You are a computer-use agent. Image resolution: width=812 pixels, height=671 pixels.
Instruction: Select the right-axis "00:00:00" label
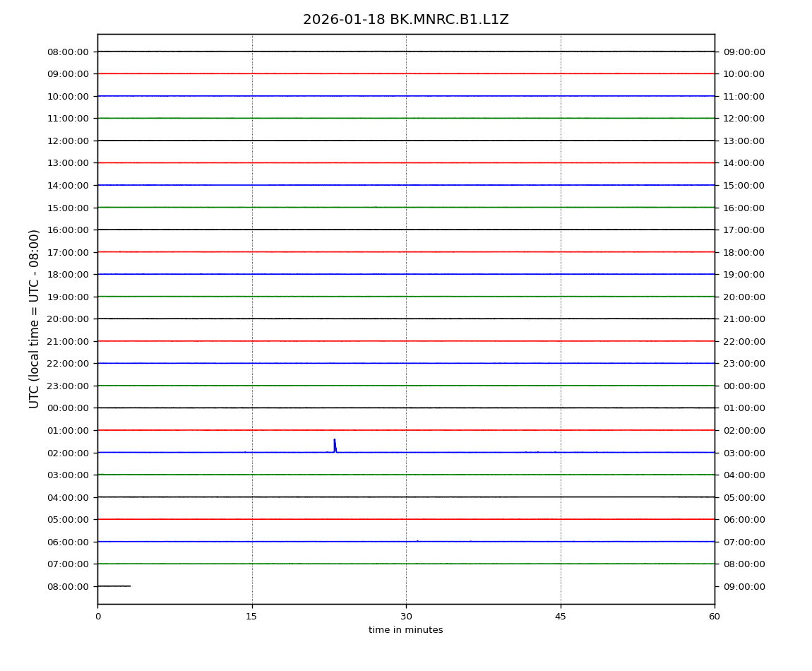coord(744,386)
